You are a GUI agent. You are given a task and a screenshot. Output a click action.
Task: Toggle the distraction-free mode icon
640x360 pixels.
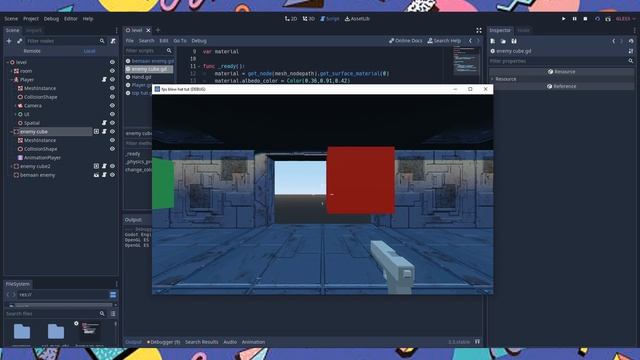tap(479, 30)
